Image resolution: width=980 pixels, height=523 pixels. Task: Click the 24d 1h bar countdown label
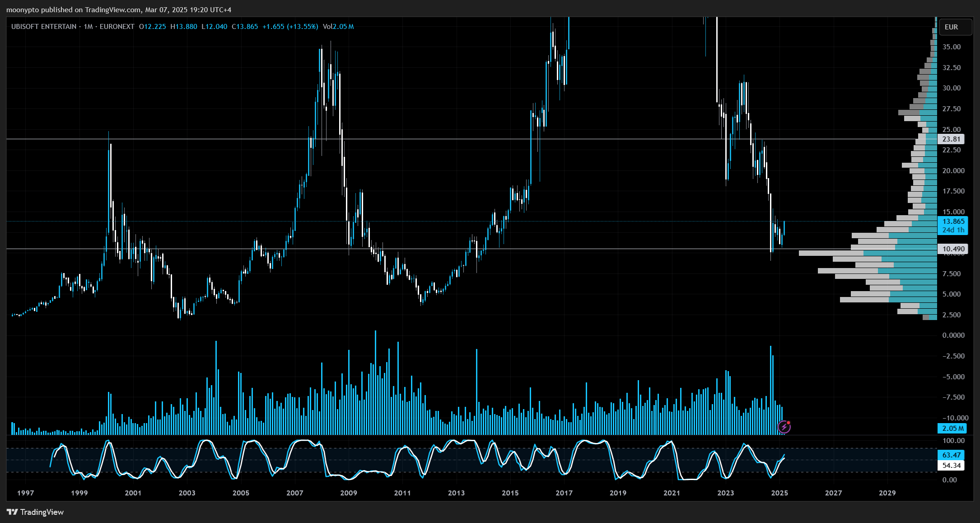pos(953,230)
